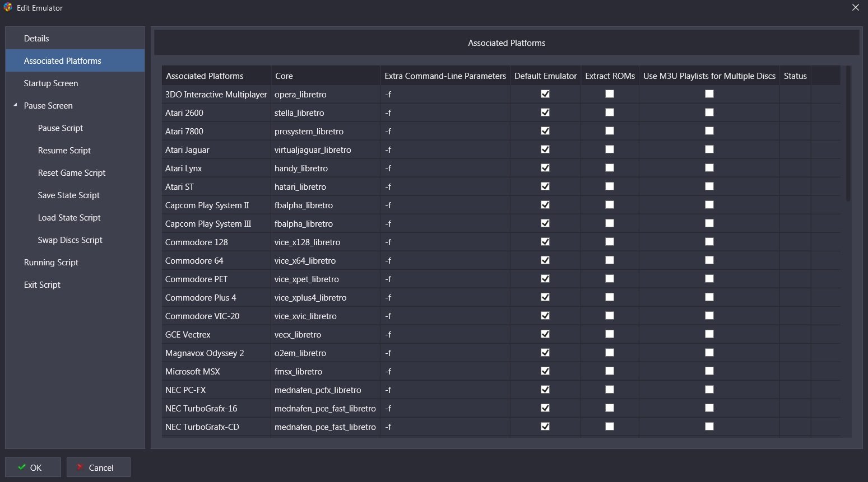
Task: Click the mednafen_pcfx_libretro core cell
Action: 326,390
